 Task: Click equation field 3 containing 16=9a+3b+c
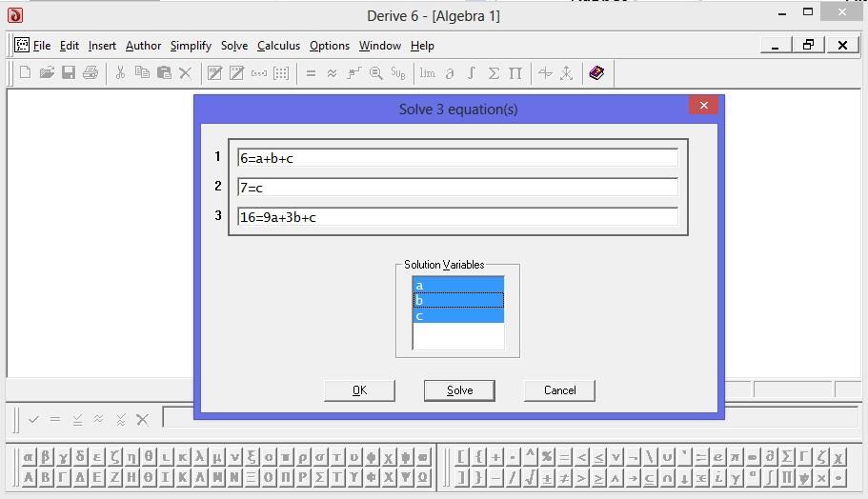tap(457, 216)
